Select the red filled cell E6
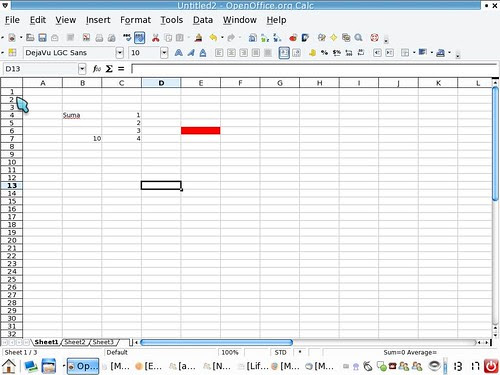 click(x=201, y=130)
